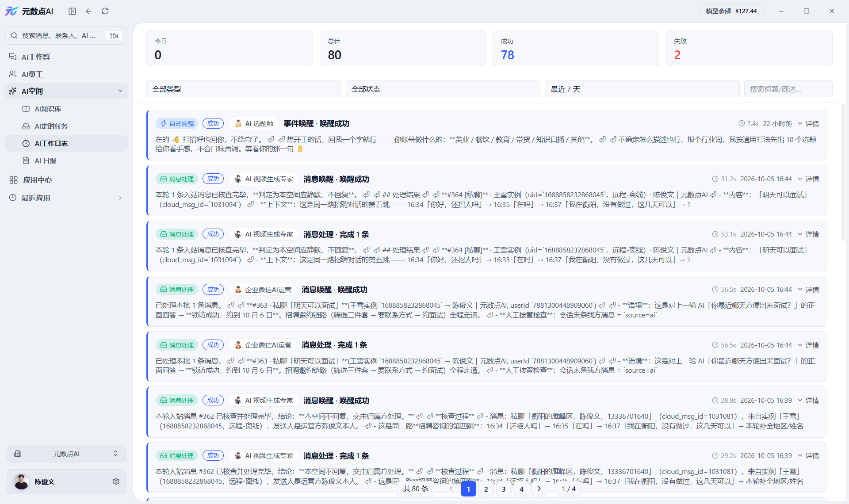Open the 全部类型 filter dropdown

click(244, 89)
